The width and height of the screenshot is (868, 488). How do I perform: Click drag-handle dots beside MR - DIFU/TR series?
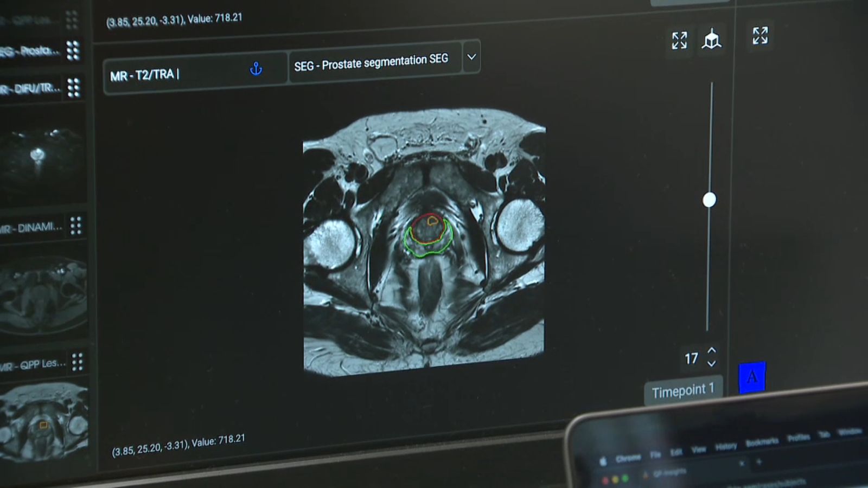tap(73, 87)
